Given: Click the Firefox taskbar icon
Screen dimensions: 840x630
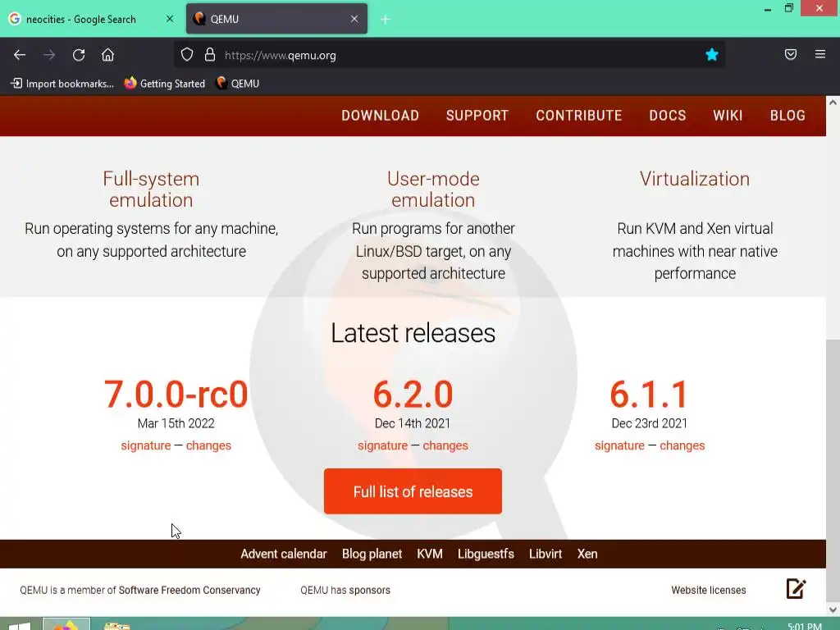Looking at the screenshot, I should 66,624.
